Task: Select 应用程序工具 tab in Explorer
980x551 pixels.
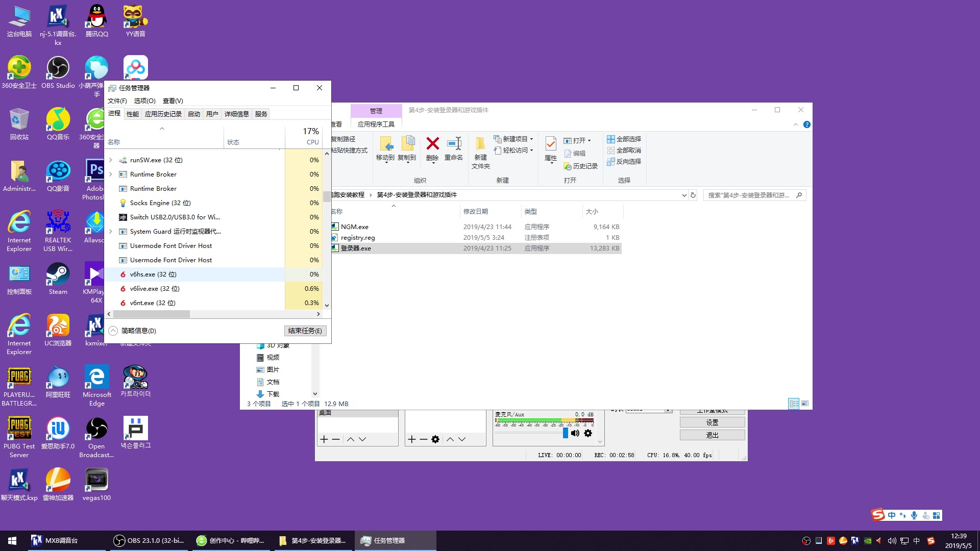Action: 376,124
